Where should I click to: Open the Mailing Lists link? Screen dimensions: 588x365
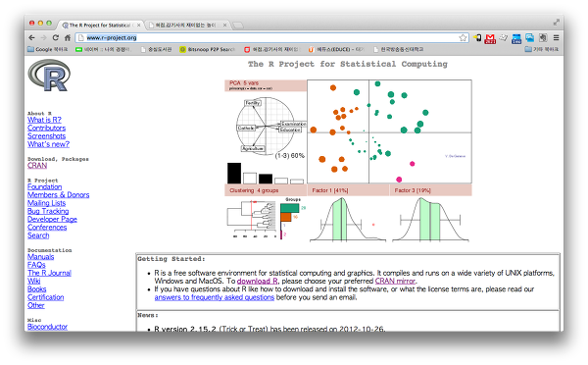(x=46, y=203)
